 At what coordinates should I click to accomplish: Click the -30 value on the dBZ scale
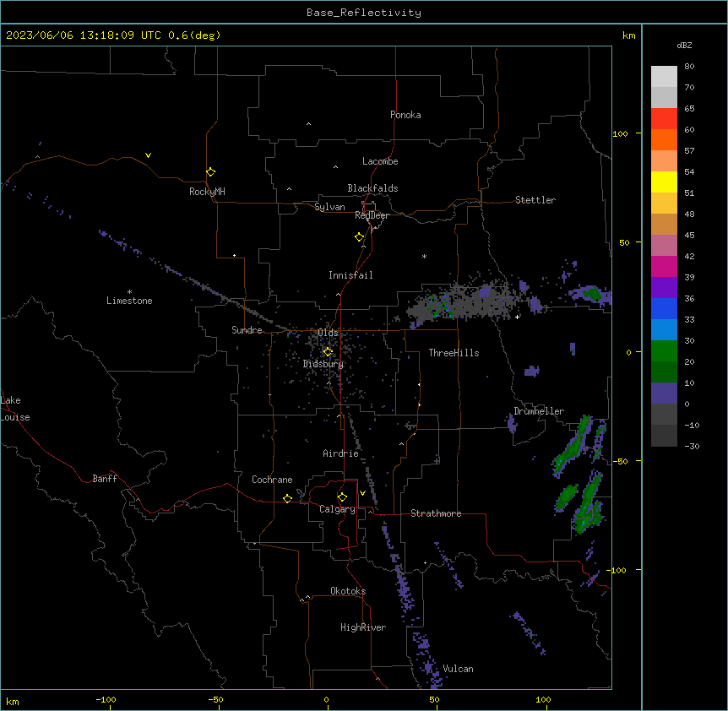(x=692, y=446)
